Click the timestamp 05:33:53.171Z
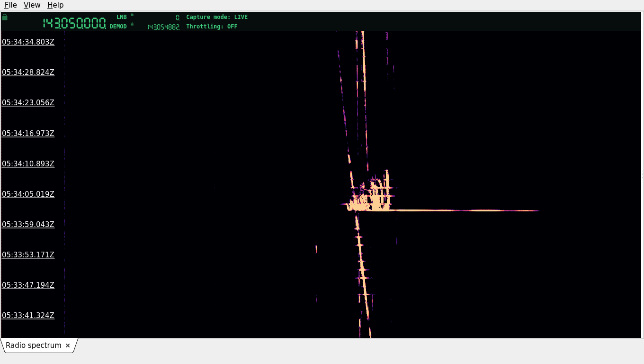 28,255
